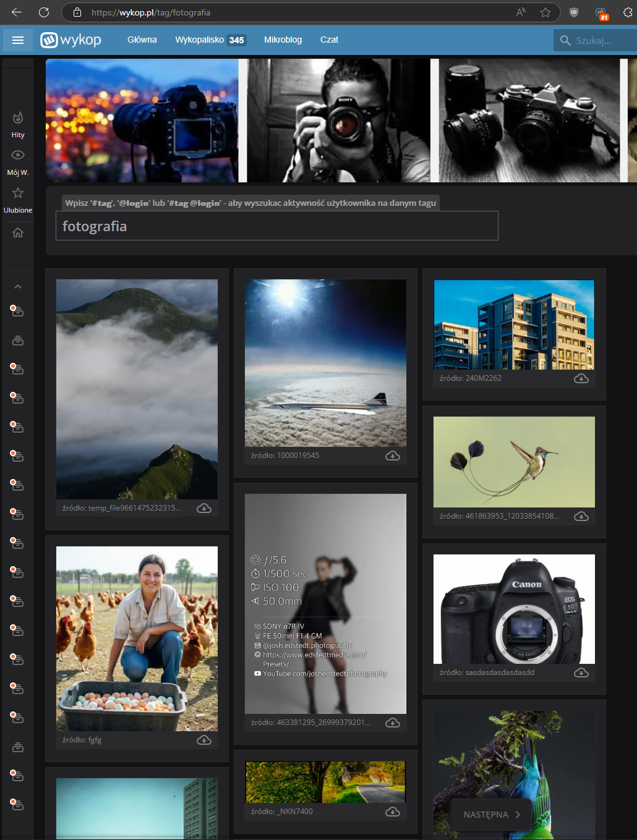Open Wykopalisko section
637x840 pixels.
coord(200,40)
